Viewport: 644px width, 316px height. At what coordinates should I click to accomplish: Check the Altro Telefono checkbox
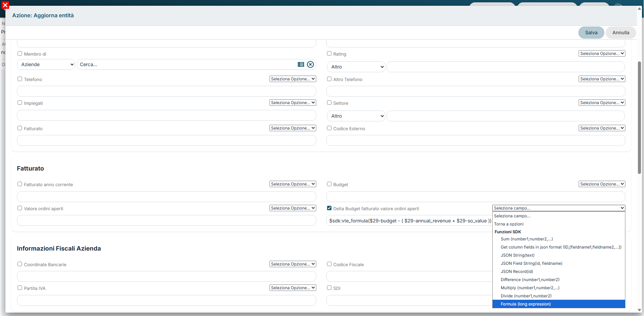[329, 79]
